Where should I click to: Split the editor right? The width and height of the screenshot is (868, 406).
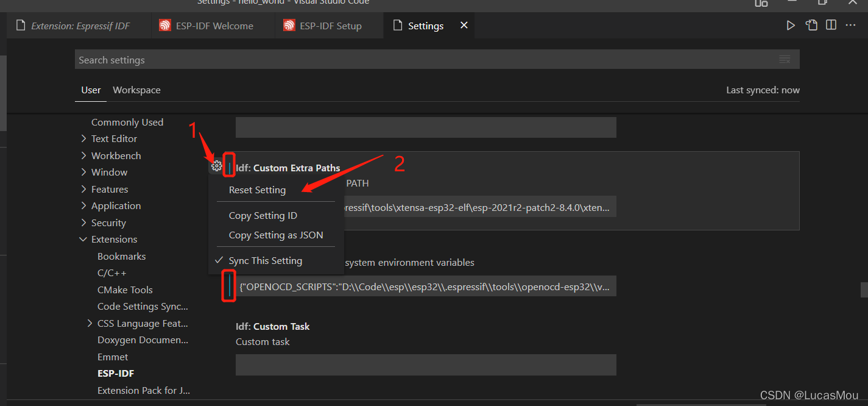point(831,26)
